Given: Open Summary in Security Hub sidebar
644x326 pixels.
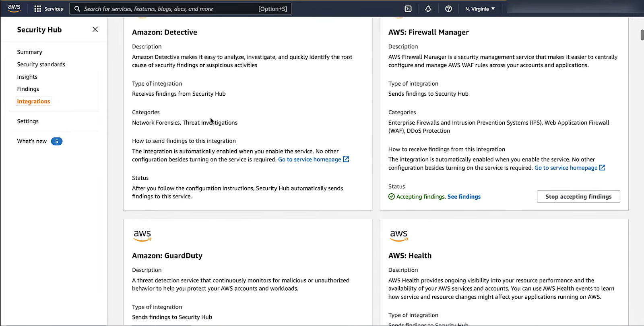Looking at the screenshot, I should click(29, 52).
